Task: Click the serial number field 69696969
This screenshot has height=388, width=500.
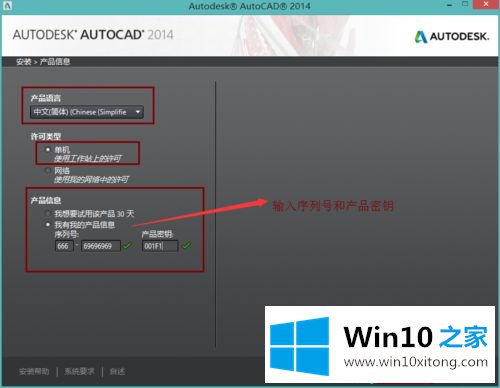Action: click(x=101, y=246)
